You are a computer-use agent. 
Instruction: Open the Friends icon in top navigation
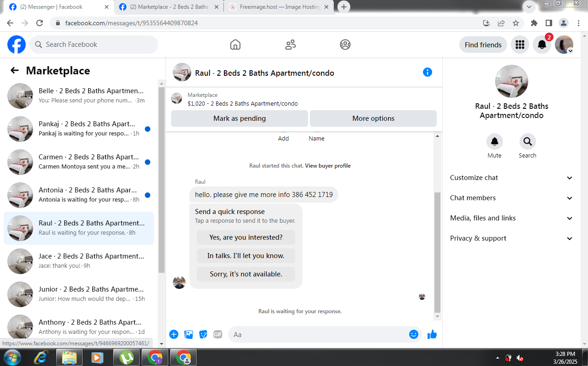pyautogui.click(x=291, y=45)
